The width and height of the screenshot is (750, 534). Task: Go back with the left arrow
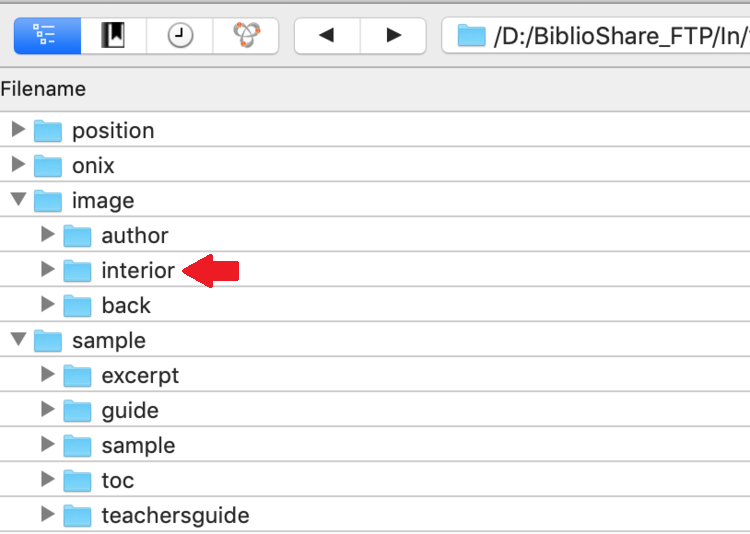click(327, 36)
